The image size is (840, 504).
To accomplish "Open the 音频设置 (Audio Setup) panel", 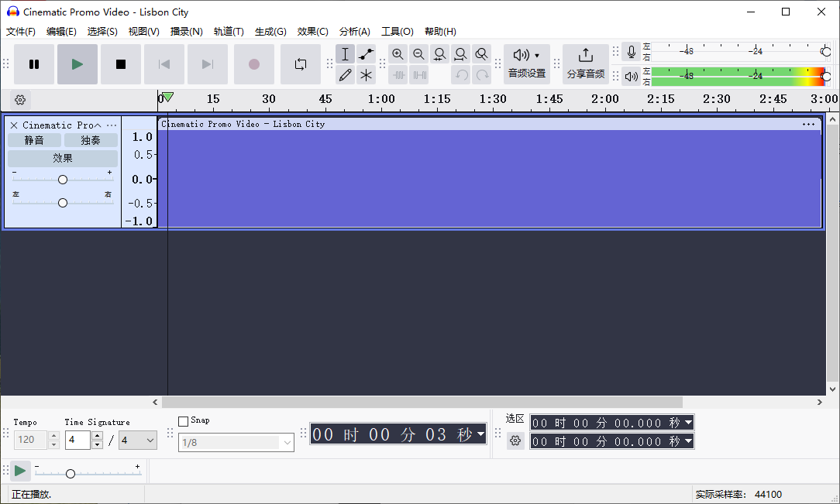I will [x=526, y=63].
